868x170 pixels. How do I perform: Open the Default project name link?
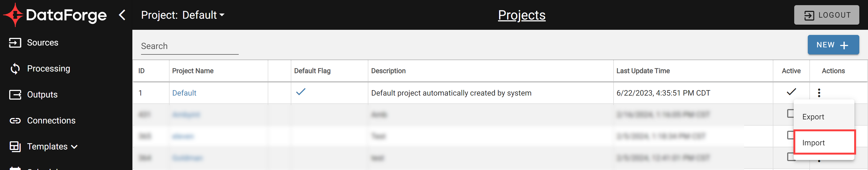pyautogui.click(x=184, y=93)
